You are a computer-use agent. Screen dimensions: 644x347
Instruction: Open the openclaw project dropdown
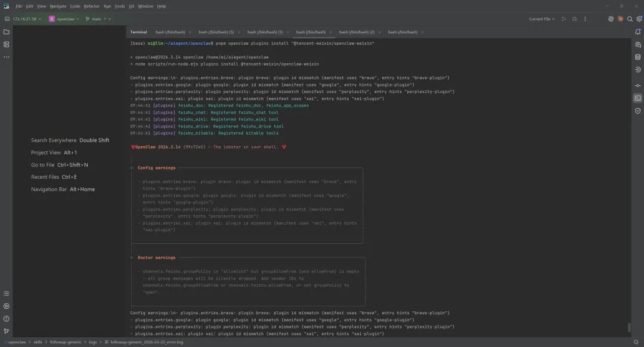pyautogui.click(x=64, y=19)
